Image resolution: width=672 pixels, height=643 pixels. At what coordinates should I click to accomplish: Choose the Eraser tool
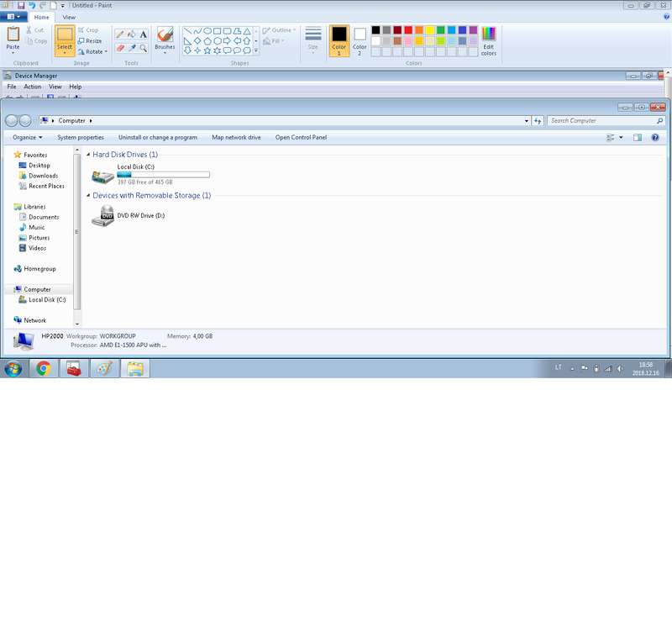click(x=119, y=48)
